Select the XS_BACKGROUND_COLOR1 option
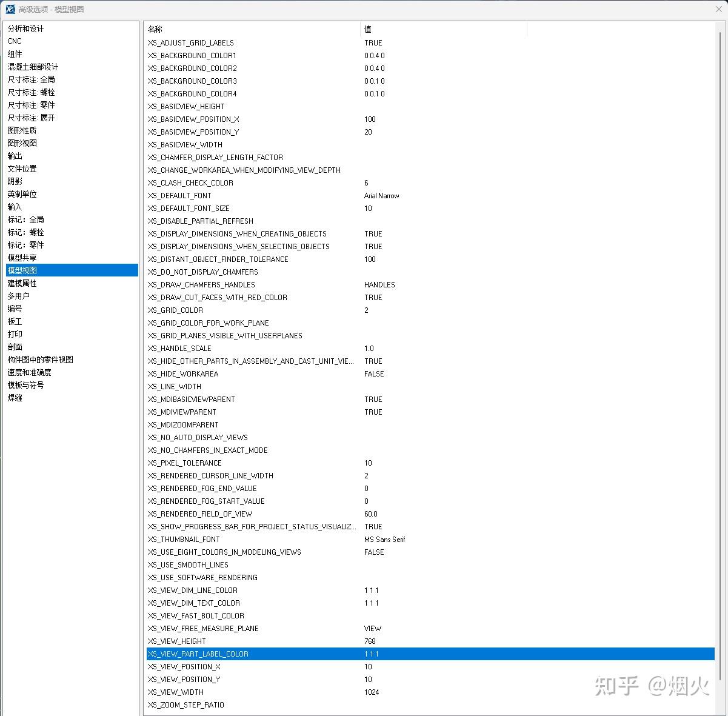Screen dimensions: 728x716 tap(192, 56)
